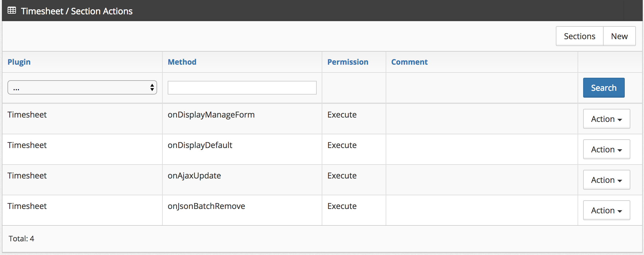
Task: Click the table grid icon in header
Action: [x=12, y=11]
